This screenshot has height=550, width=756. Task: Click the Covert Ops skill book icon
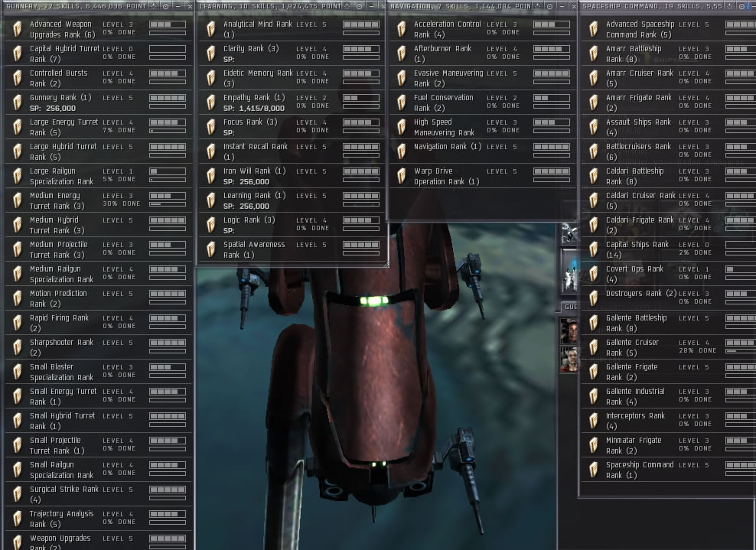point(594,274)
